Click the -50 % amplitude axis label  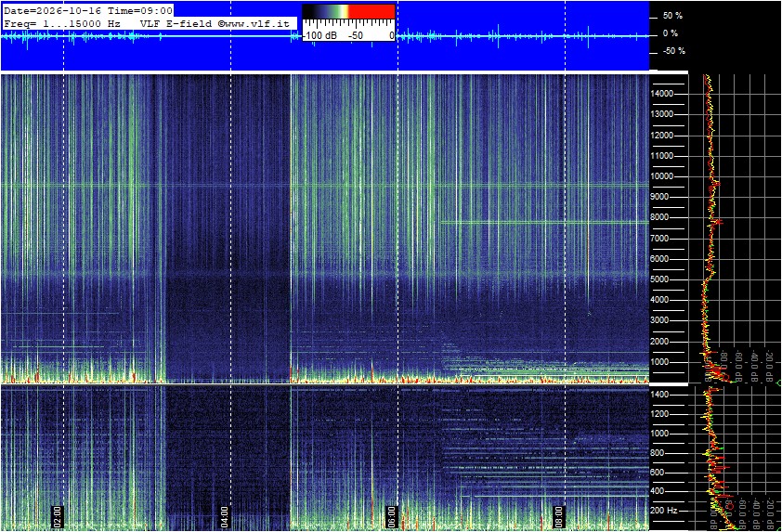point(673,51)
